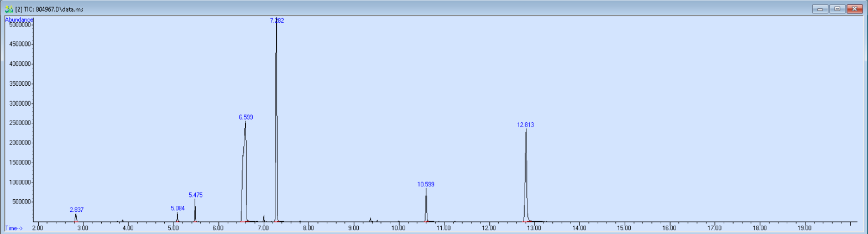The width and height of the screenshot is (868, 234).
Task: Click the 6.00 time axis label
Action: (x=218, y=228)
